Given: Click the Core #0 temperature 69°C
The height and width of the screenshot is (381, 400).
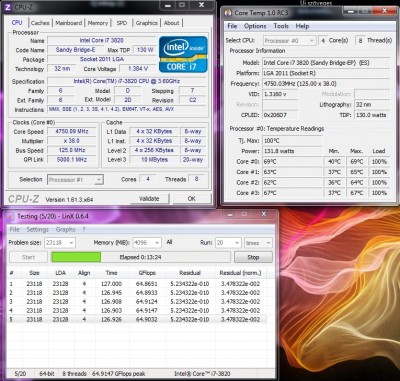Looking at the screenshot, I should pyautogui.click(x=292, y=162).
